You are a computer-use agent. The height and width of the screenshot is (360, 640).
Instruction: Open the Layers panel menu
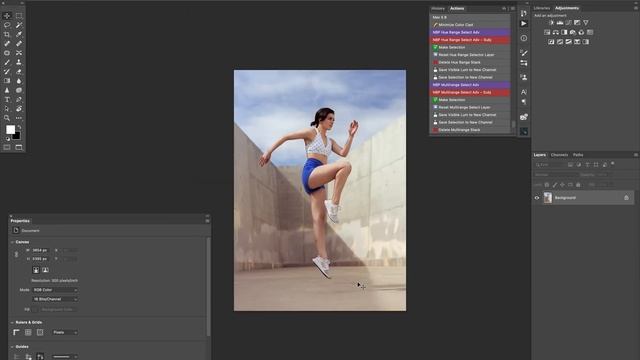click(636, 155)
